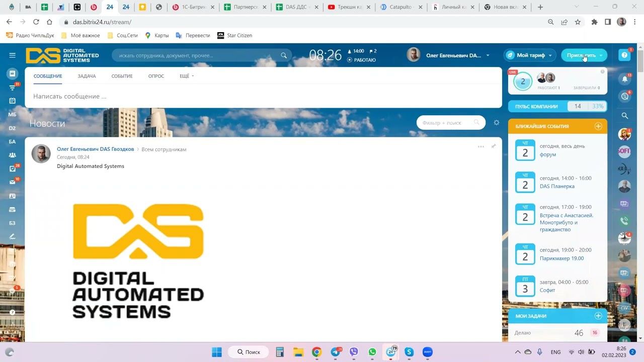Open the hamburger menu in Bitrix24 sidebar
The image size is (644, 362).
coord(13,55)
